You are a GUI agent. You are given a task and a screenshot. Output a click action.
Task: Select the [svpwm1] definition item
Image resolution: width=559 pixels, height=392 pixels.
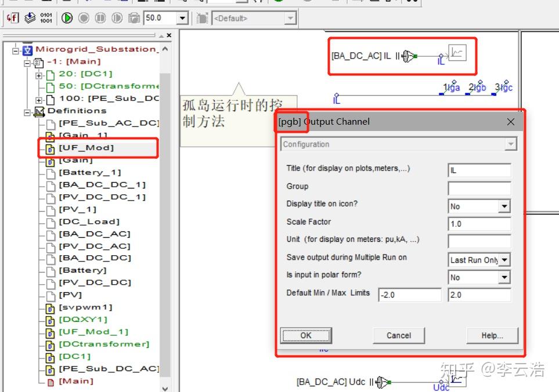(85, 307)
